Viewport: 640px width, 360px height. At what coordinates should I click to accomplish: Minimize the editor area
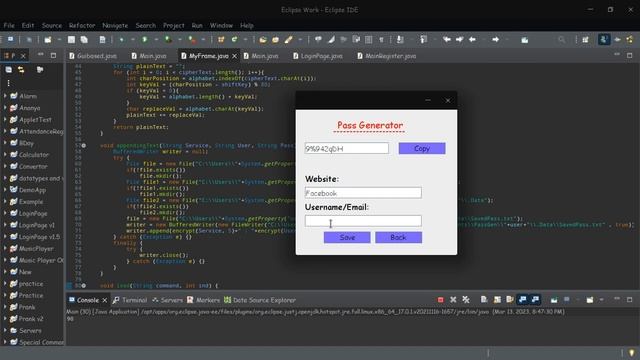(x=617, y=55)
